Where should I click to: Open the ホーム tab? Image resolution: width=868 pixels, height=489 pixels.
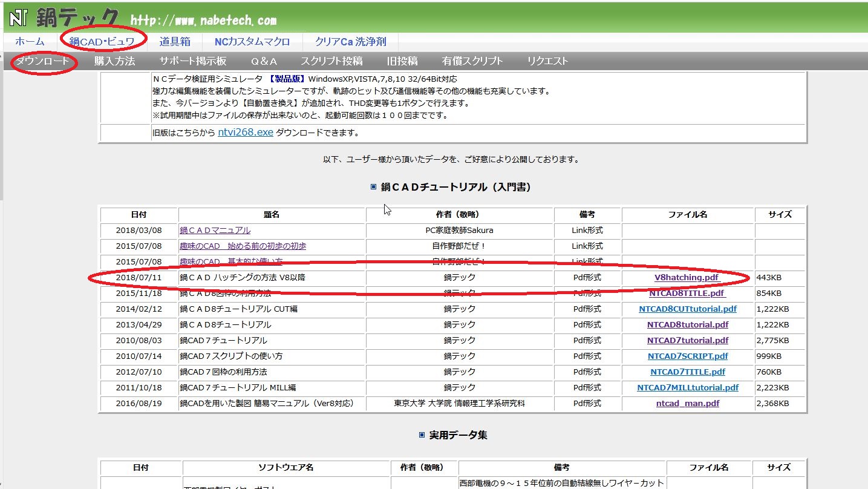30,42
